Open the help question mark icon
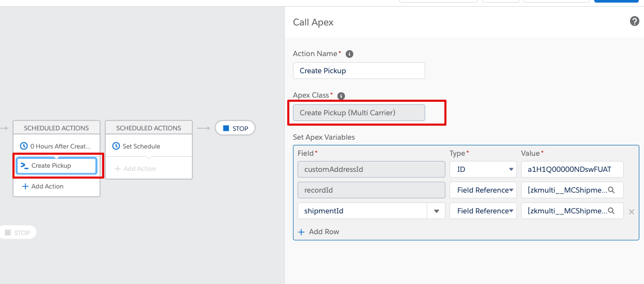Screen dimensions: 644x284 pyautogui.click(x=634, y=21)
